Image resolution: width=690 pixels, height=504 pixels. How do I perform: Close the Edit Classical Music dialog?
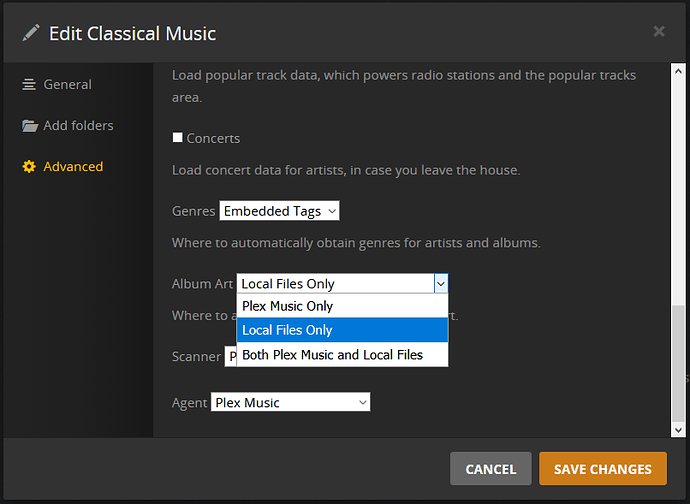click(x=659, y=32)
